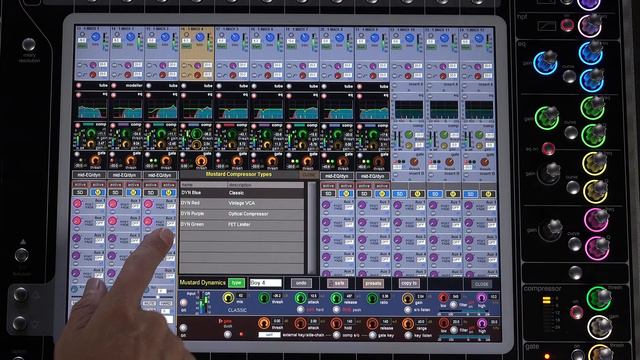Image resolution: width=640 pixels, height=360 pixels.
Task: Toggle the green type button in Mustard Dynamics
Action: pos(236,283)
